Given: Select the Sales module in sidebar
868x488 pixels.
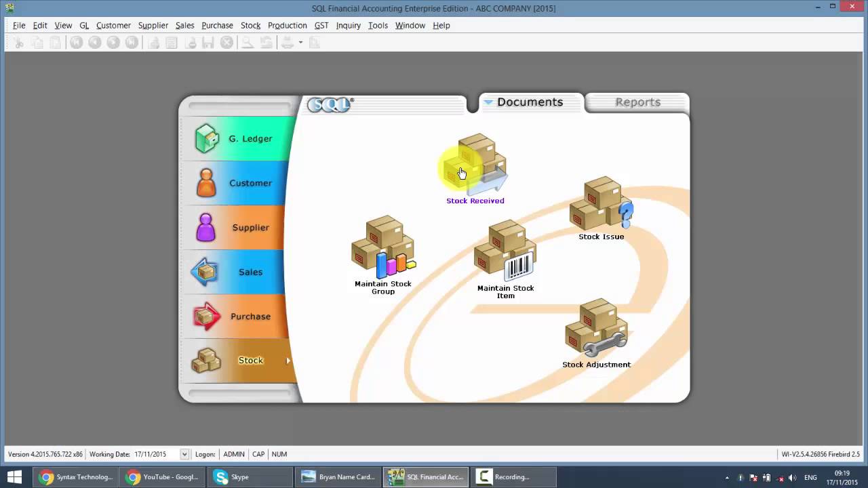Looking at the screenshot, I should [x=237, y=272].
